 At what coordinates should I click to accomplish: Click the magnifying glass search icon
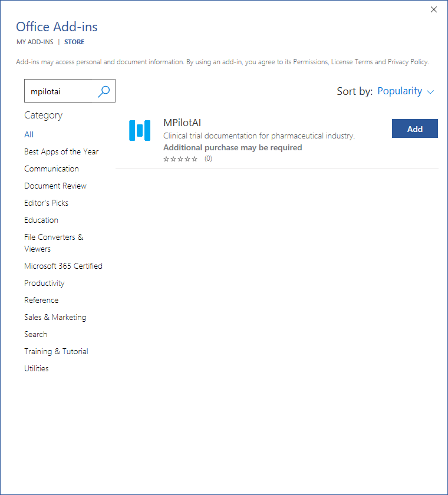coord(104,91)
